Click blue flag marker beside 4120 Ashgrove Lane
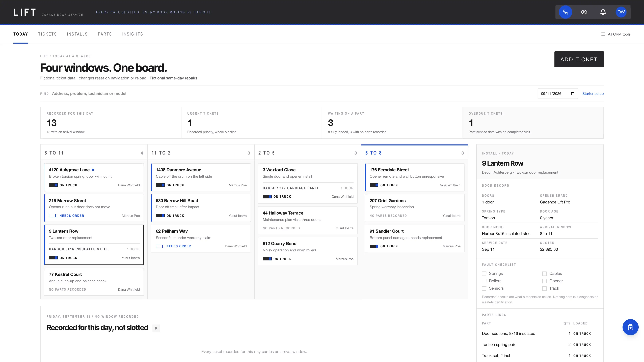The width and height of the screenshot is (644, 362). click(93, 170)
